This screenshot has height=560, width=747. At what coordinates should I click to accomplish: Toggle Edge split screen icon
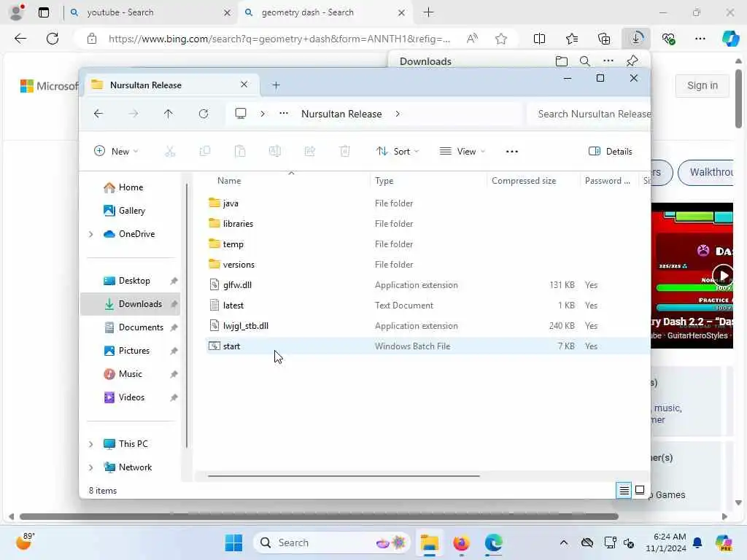pos(539,39)
